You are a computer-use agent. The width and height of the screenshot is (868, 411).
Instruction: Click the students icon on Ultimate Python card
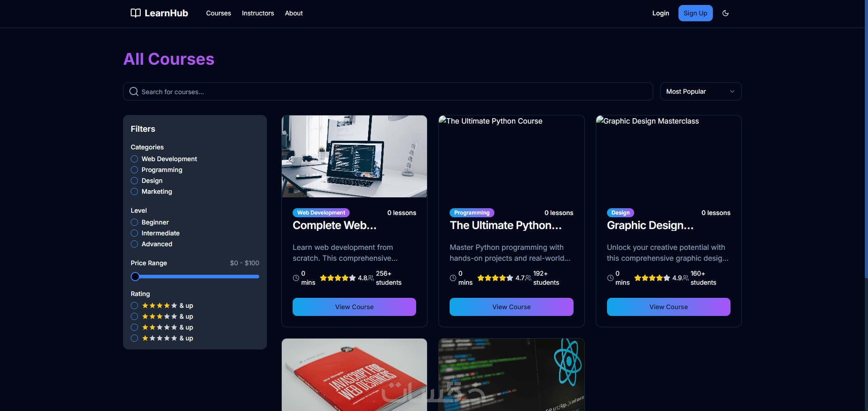(x=528, y=278)
